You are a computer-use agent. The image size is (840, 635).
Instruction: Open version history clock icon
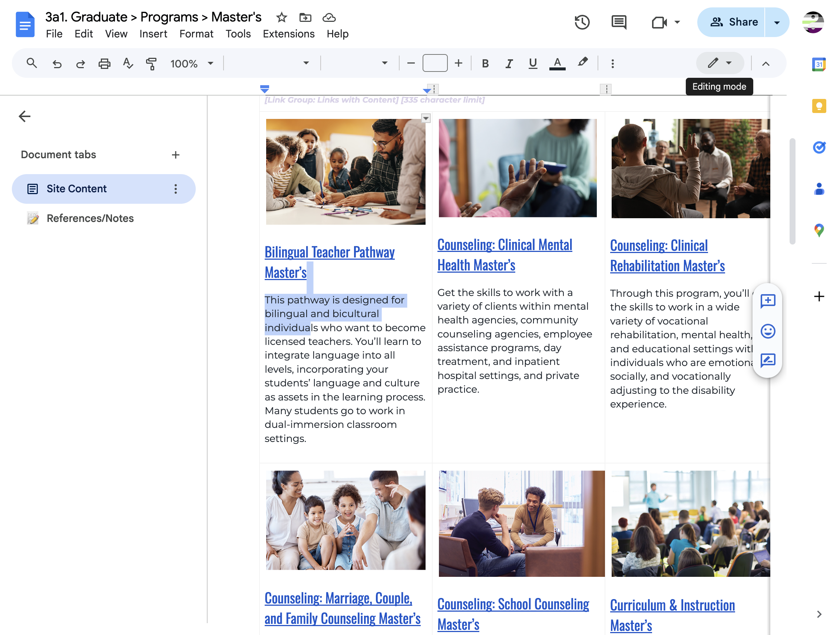point(582,22)
